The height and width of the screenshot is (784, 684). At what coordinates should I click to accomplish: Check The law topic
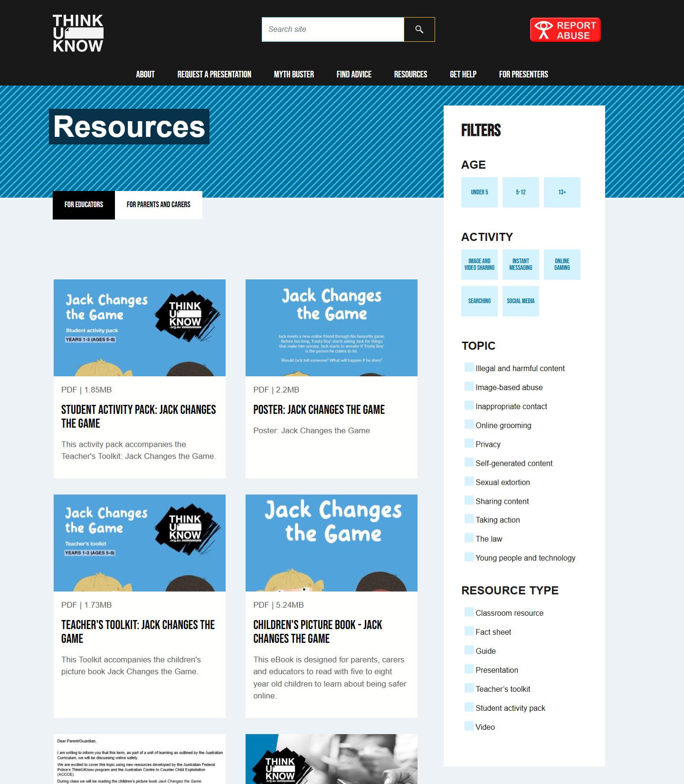pos(469,538)
